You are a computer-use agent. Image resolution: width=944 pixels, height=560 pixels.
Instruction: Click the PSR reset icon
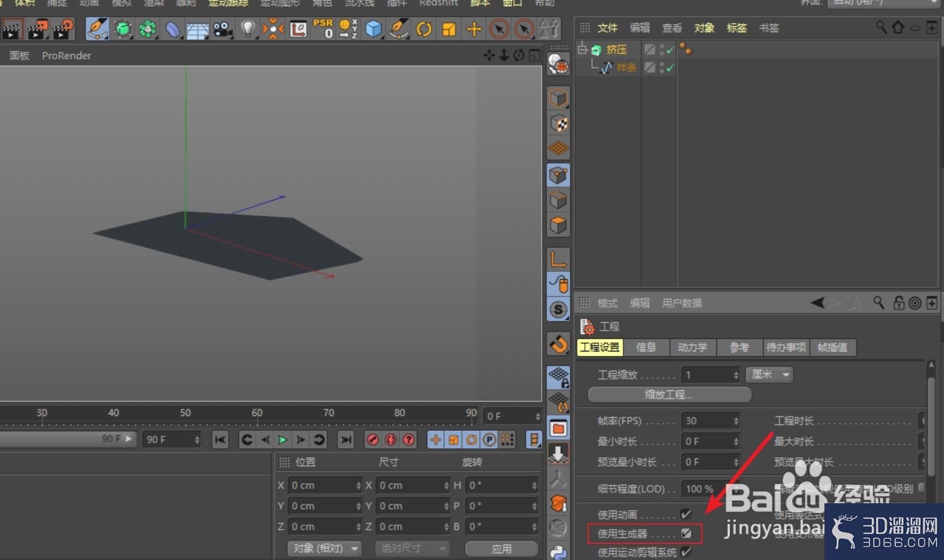tap(323, 29)
